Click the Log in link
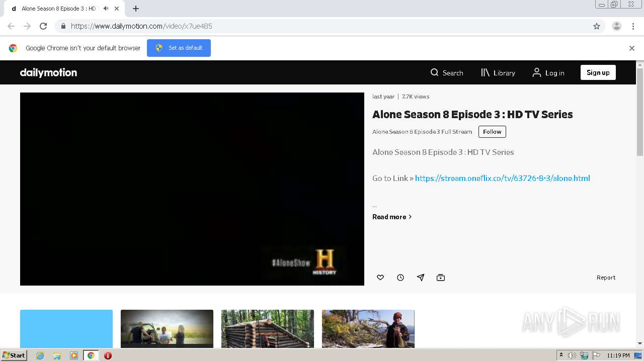Image resolution: width=644 pixels, height=362 pixels. click(548, 73)
